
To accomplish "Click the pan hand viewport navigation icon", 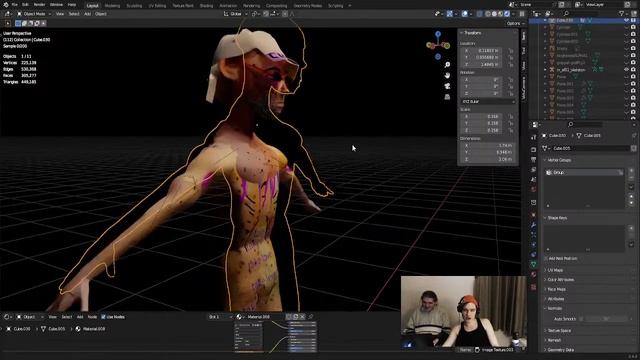I will 447,76.
